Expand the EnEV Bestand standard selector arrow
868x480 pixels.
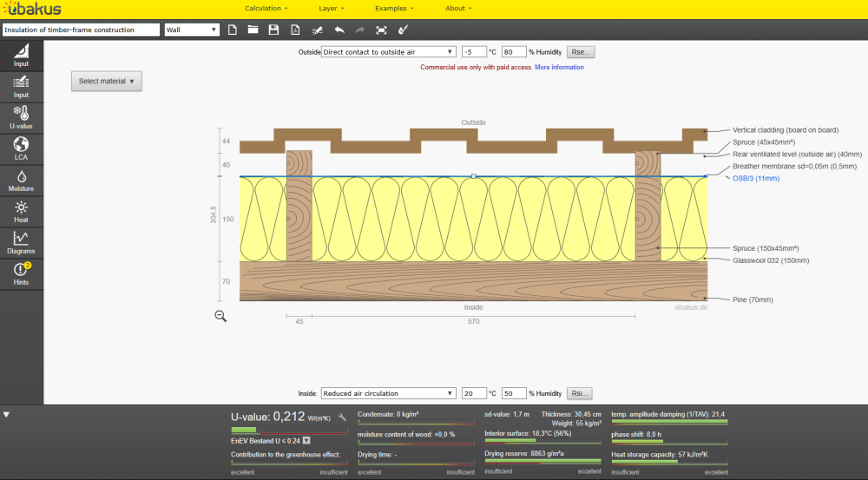click(x=306, y=440)
